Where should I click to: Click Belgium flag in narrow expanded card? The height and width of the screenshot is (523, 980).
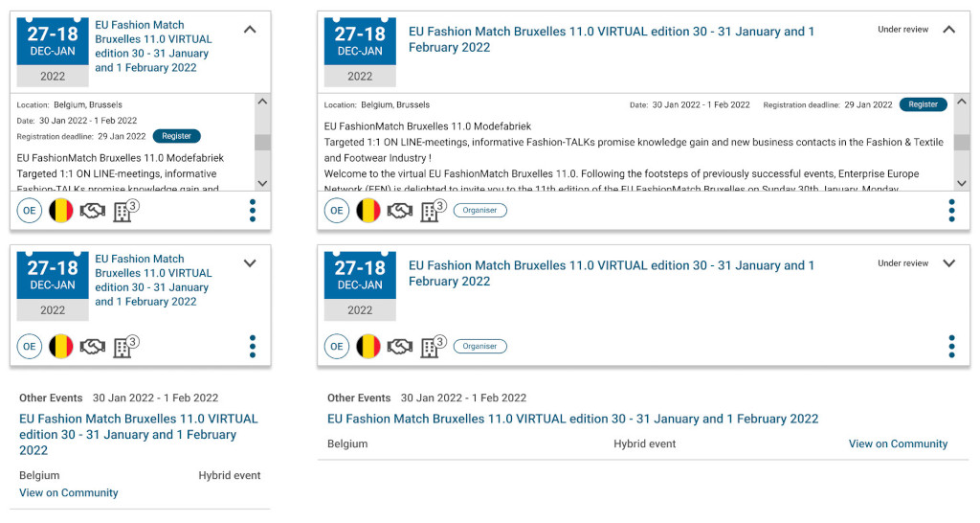[x=60, y=211]
